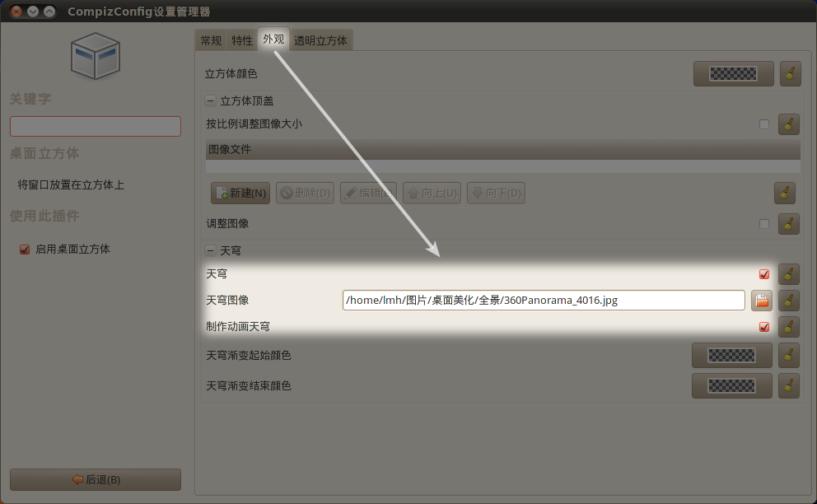Reset image file list with broom icon

click(x=784, y=193)
